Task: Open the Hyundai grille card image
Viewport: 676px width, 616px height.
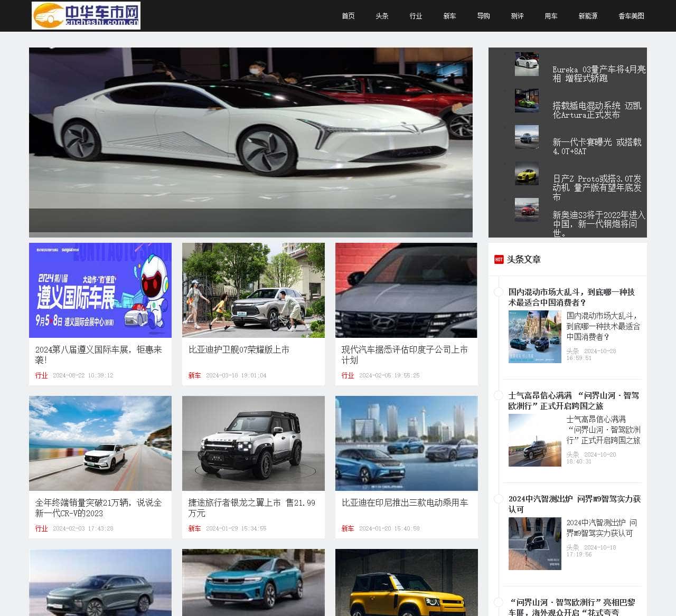Action: coord(406,290)
